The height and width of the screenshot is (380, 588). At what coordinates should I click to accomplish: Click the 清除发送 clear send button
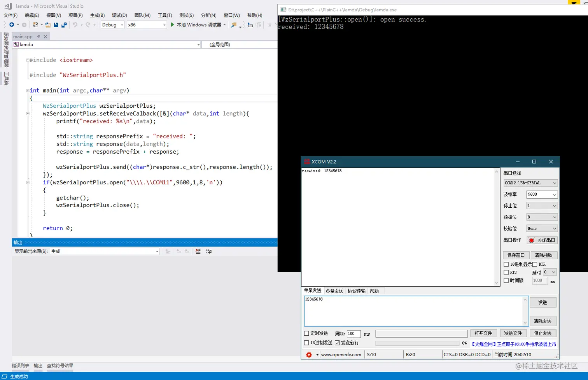click(542, 321)
